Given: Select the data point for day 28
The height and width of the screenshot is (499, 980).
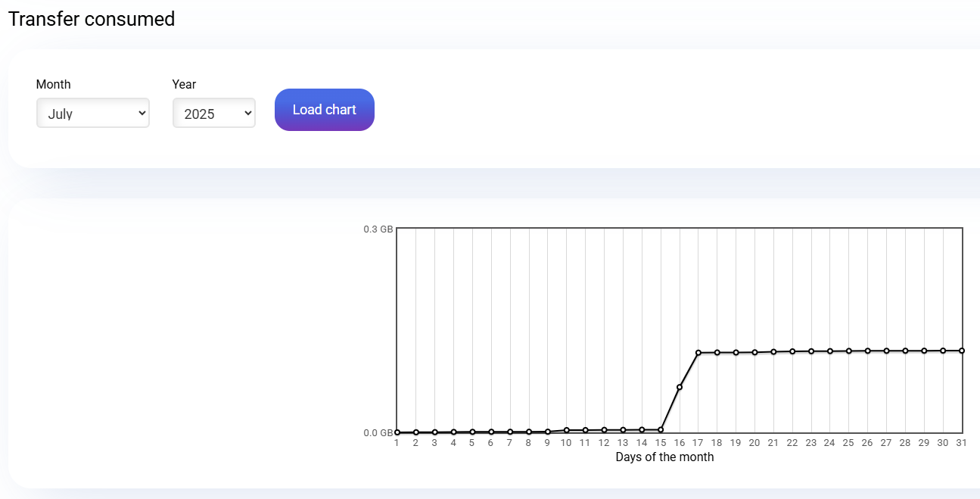Looking at the screenshot, I should point(905,351).
